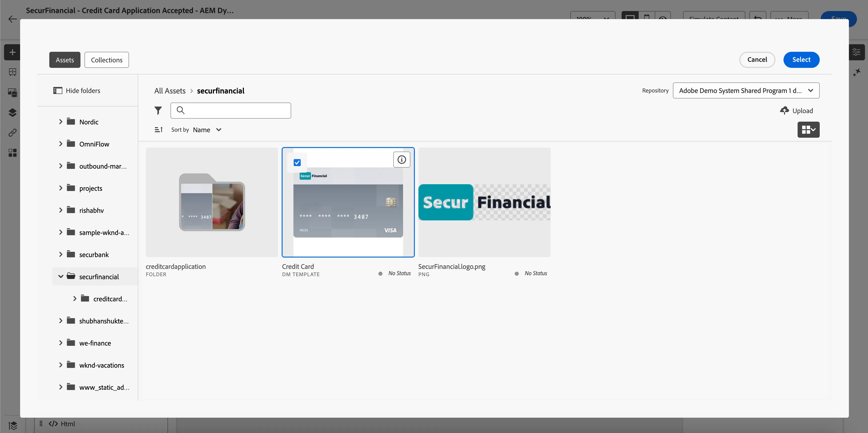
Task: Click the Hide folders panel icon
Action: [x=58, y=90]
